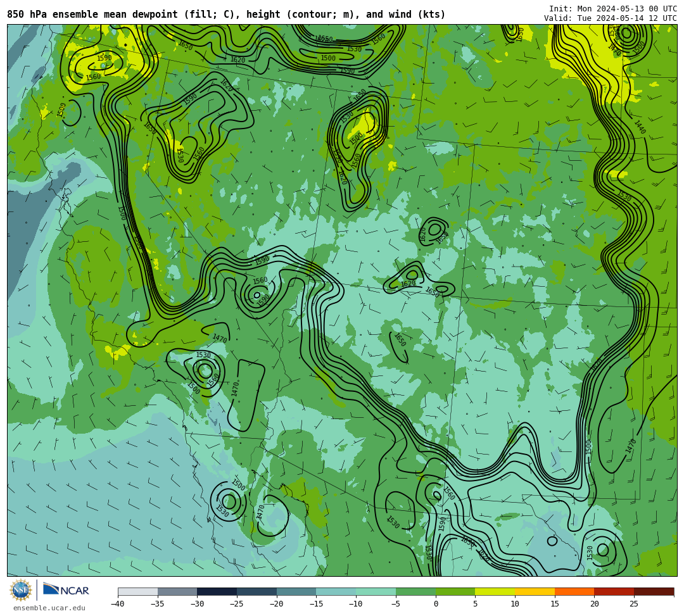Click the '25' colorbar tick label
Screen dimensions: 684x616
pos(634,604)
